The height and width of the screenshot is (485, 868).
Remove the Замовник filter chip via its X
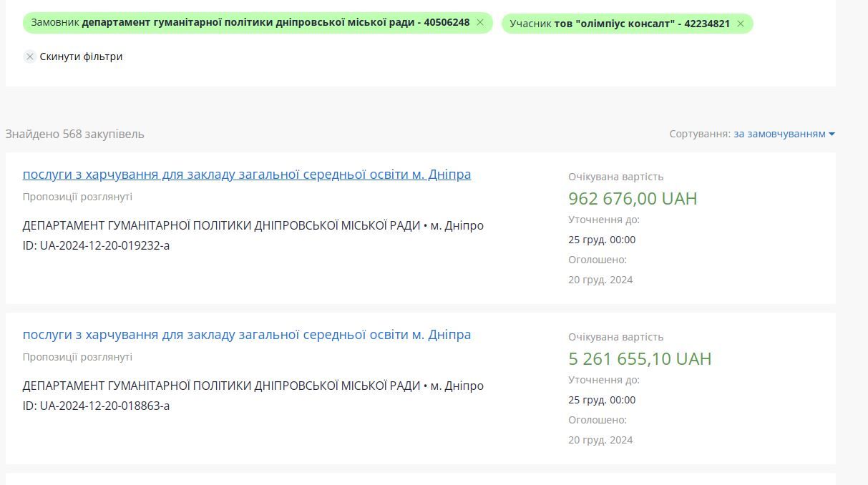point(480,23)
